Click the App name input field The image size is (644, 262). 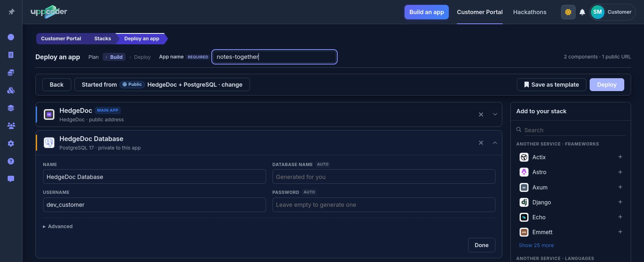(x=275, y=57)
